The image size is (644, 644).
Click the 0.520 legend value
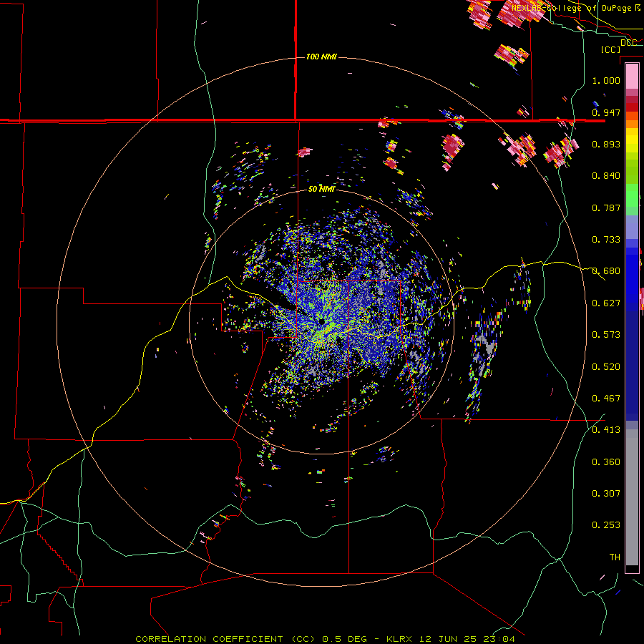tap(606, 367)
